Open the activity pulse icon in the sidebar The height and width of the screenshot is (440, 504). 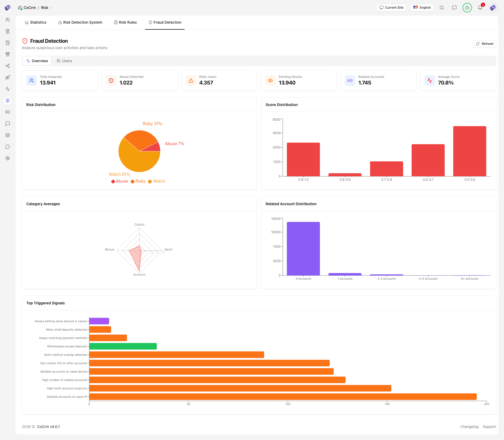pyautogui.click(x=8, y=89)
